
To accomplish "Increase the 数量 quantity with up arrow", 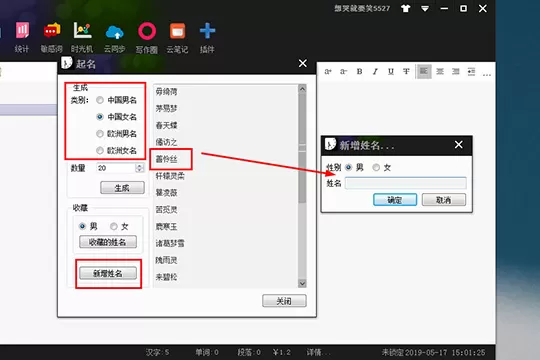I will [139, 166].
